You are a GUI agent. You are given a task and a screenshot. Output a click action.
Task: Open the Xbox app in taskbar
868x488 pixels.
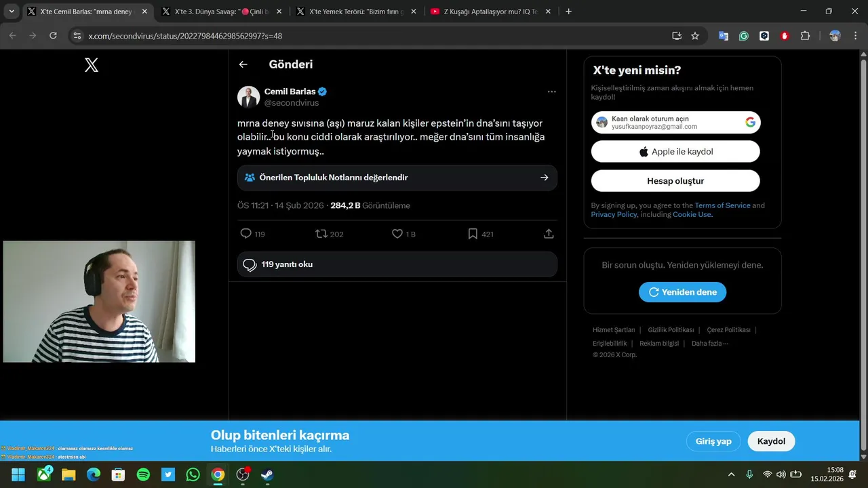[45, 474]
